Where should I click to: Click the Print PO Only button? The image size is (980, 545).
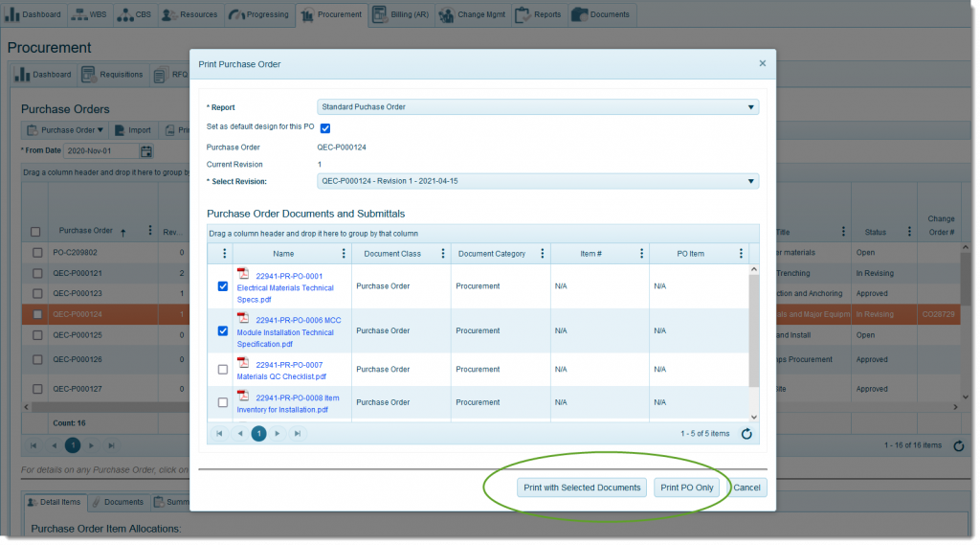coord(686,488)
